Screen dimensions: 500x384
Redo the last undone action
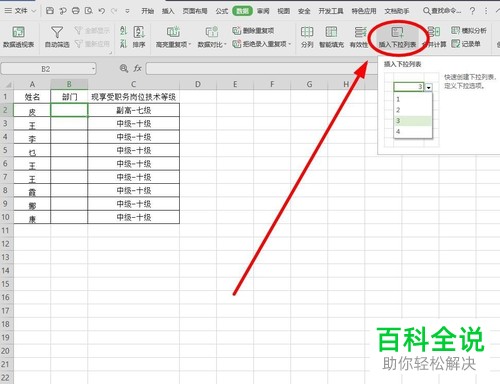(x=114, y=11)
